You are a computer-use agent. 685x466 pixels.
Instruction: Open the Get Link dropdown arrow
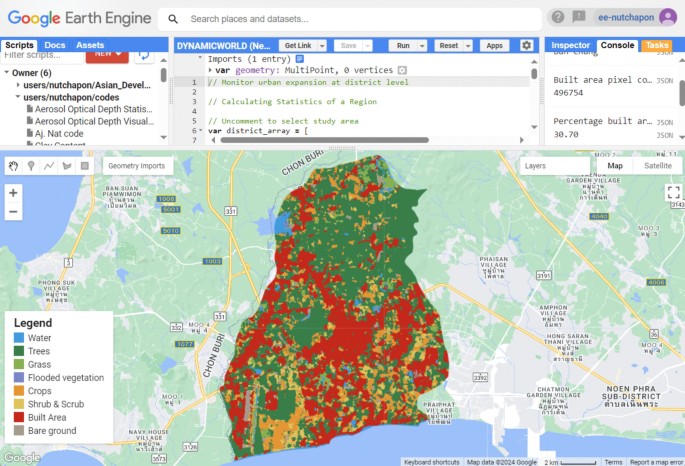319,46
